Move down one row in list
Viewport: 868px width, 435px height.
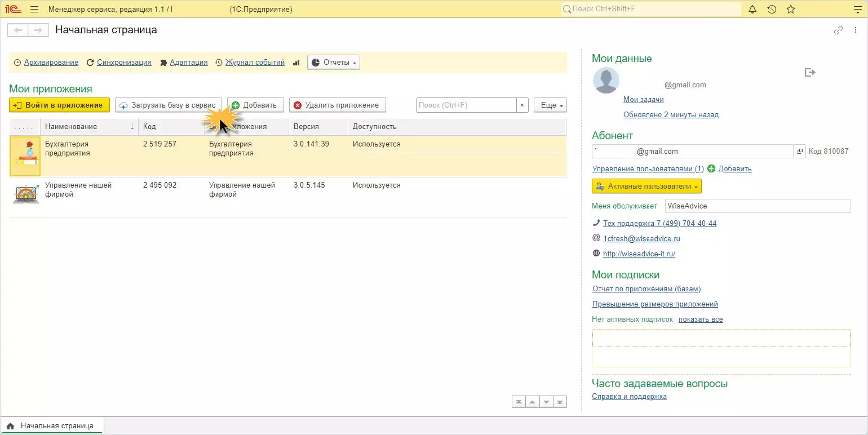pos(546,402)
